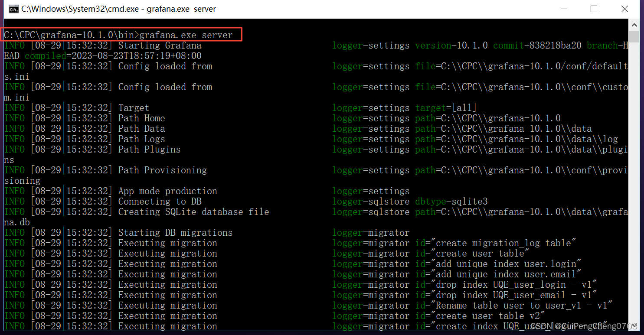Click the cmd.exe icon in the title bar
Screen dimensions: 644x335
[x=13, y=8]
